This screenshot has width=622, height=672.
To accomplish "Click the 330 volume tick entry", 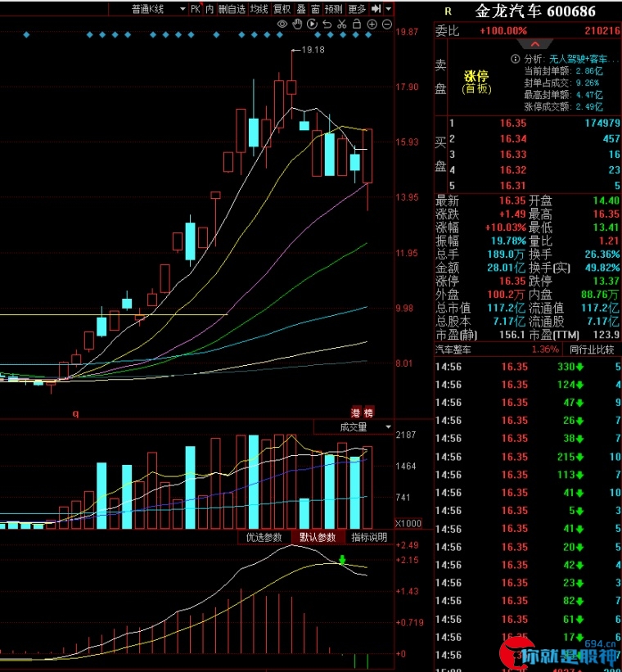I will click(x=570, y=367).
